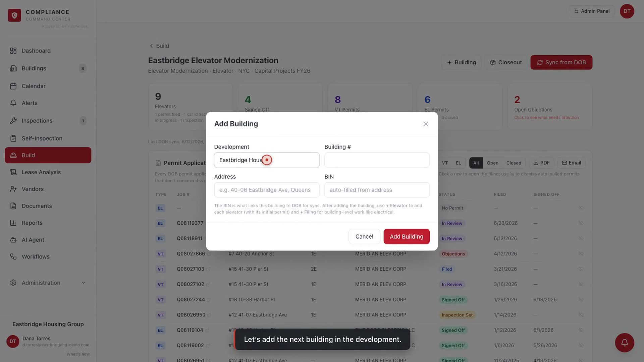
Task: Click the Inspection Set status badge
Action: click(x=457, y=315)
